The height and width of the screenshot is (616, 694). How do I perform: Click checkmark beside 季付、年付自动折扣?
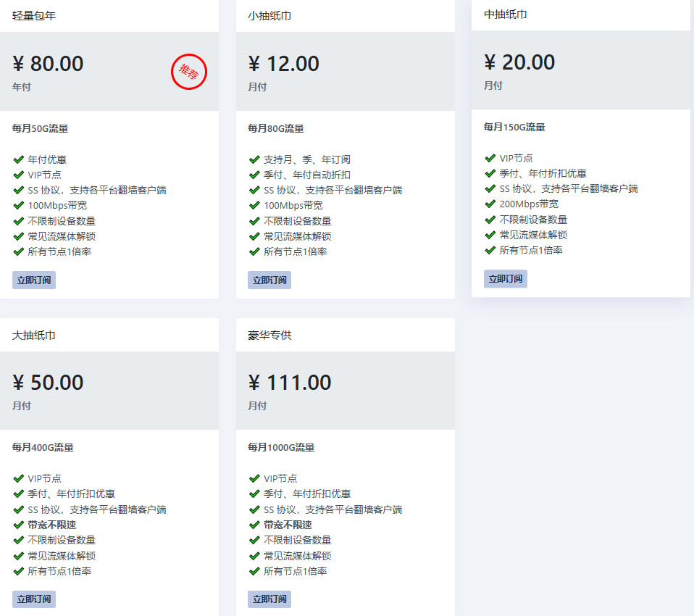click(x=254, y=175)
